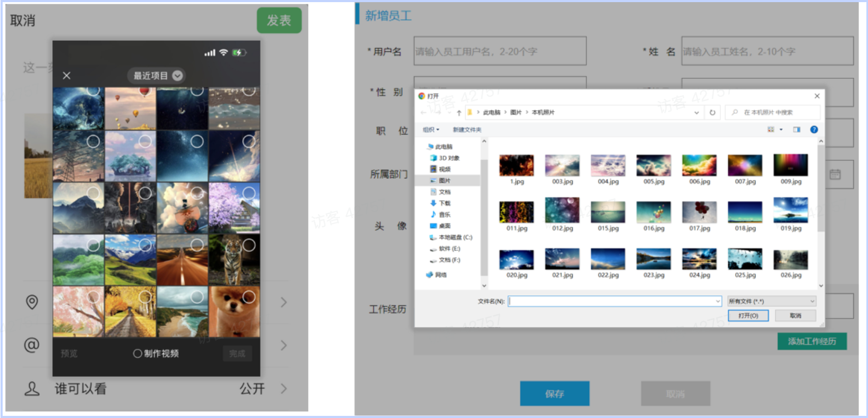The height and width of the screenshot is (418, 868).
Task: Click the @ mention icon
Action: [x=32, y=345]
